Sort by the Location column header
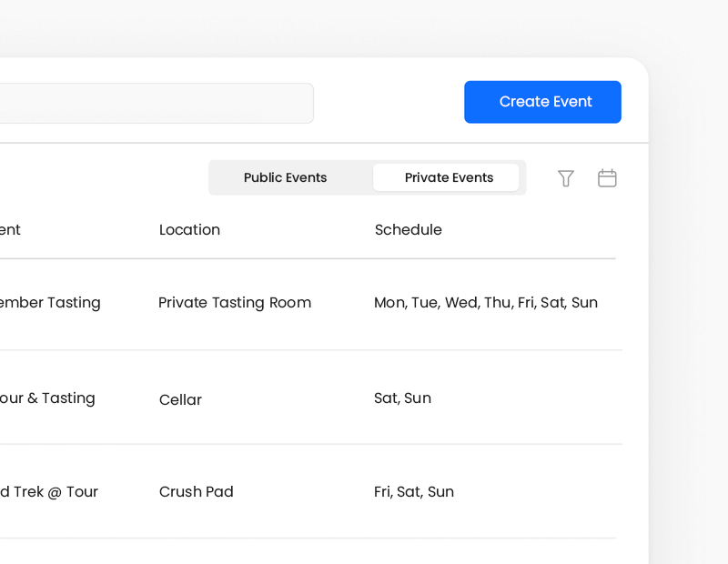The height and width of the screenshot is (564, 728). (x=189, y=230)
